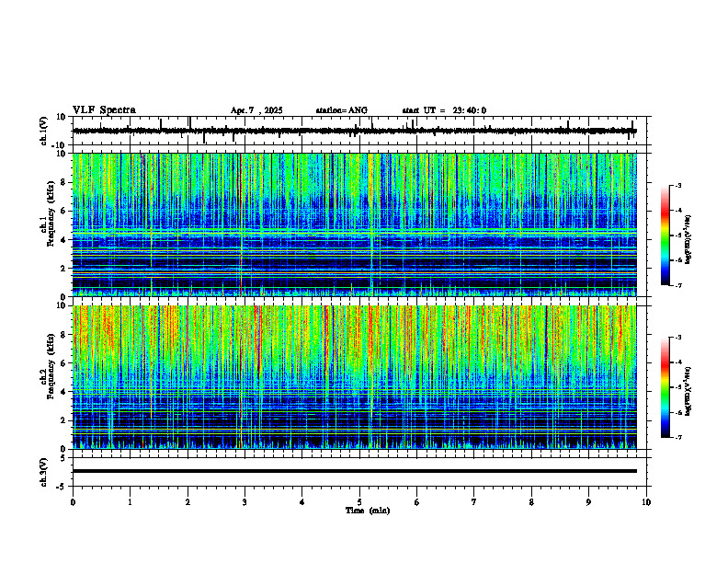Click the "Time (min)" axis label
This screenshot has height=563, width=728.
click(x=368, y=511)
